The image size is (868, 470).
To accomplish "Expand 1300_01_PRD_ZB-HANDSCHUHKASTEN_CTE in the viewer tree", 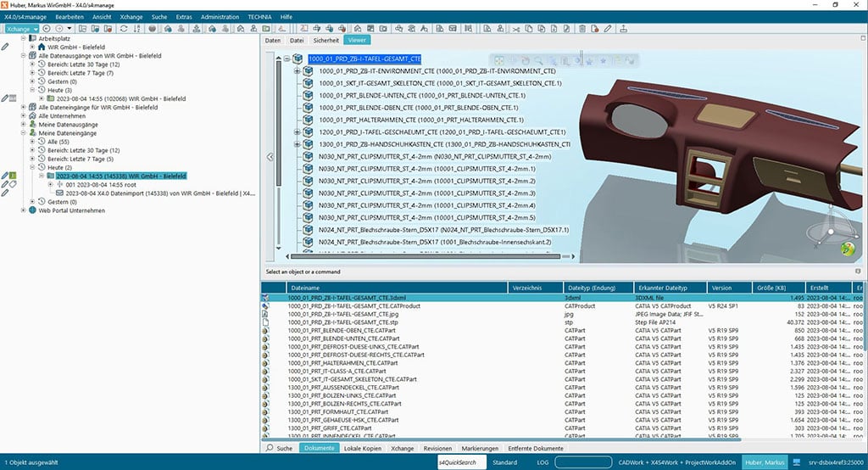I will point(298,144).
